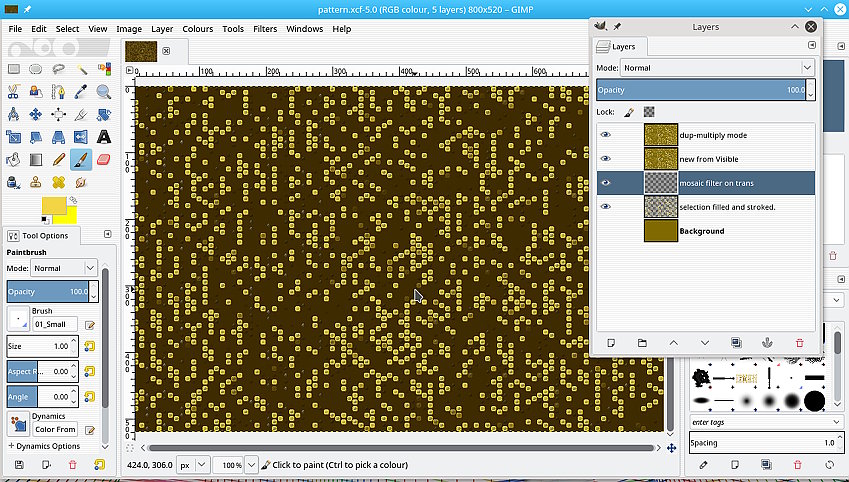Viewport: 849px width, 482px height.
Task: Delete the layer with red trash icon
Action: [x=799, y=343]
